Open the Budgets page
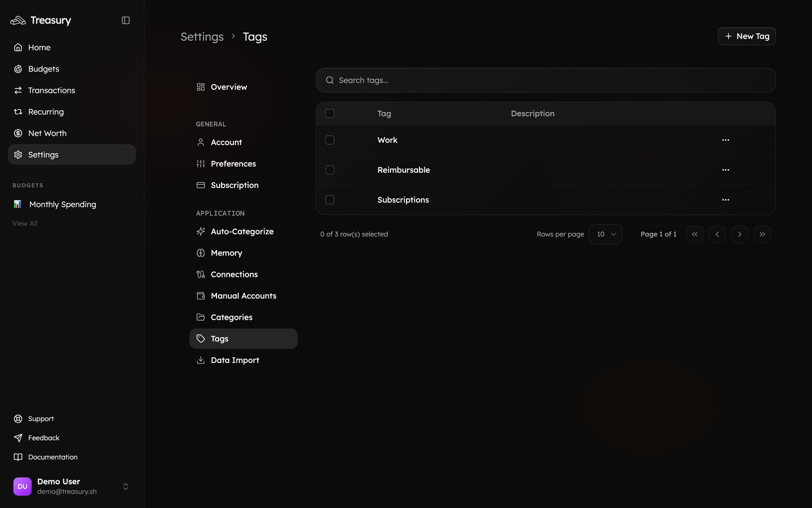 pyautogui.click(x=72, y=69)
